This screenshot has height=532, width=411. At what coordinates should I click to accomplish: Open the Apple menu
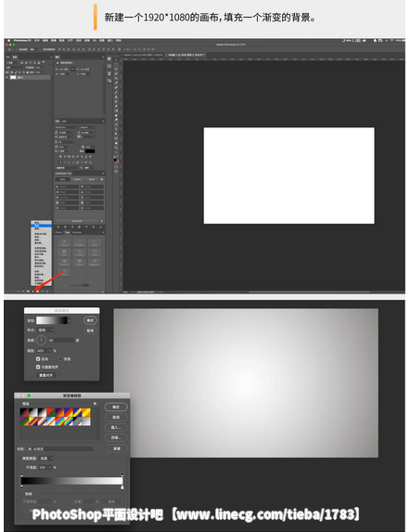click(9, 40)
